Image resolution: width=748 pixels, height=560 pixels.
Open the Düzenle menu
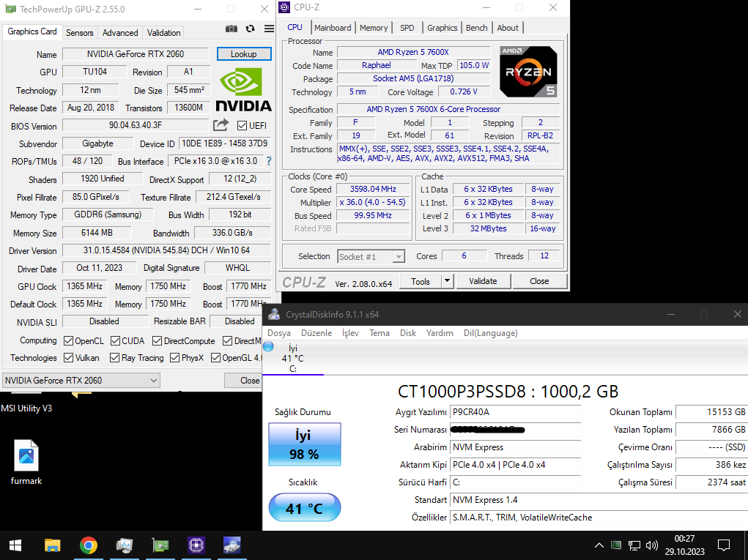[316, 332]
